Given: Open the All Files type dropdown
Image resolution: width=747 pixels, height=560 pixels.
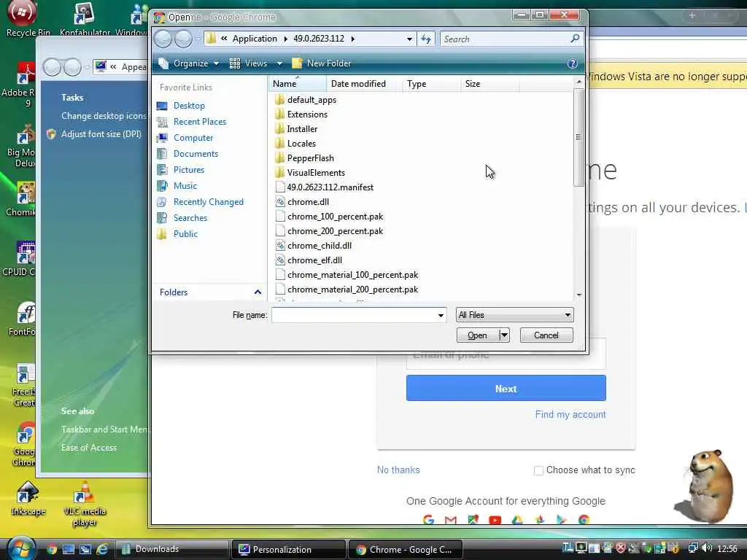Looking at the screenshot, I should point(514,315).
